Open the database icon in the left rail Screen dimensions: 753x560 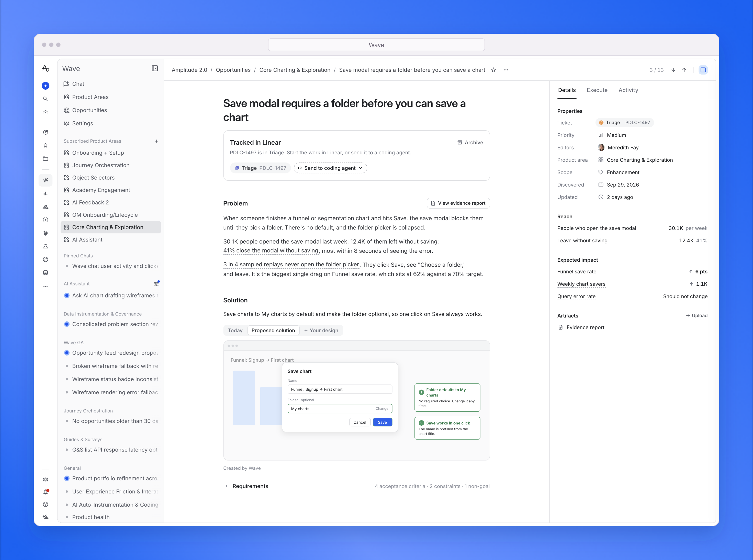pyautogui.click(x=45, y=273)
